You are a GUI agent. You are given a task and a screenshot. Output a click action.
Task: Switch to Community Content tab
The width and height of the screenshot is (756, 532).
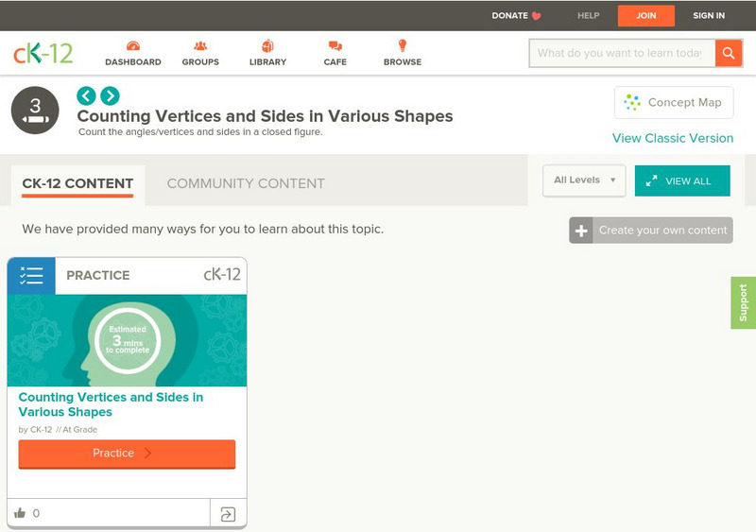coord(246,183)
